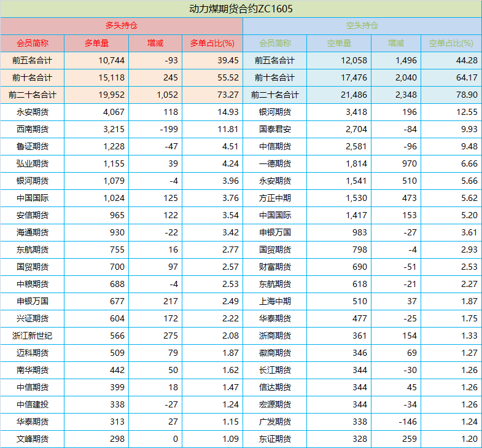Click the 多单占比(%) column header
The image size is (482, 448).
[212, 43]
